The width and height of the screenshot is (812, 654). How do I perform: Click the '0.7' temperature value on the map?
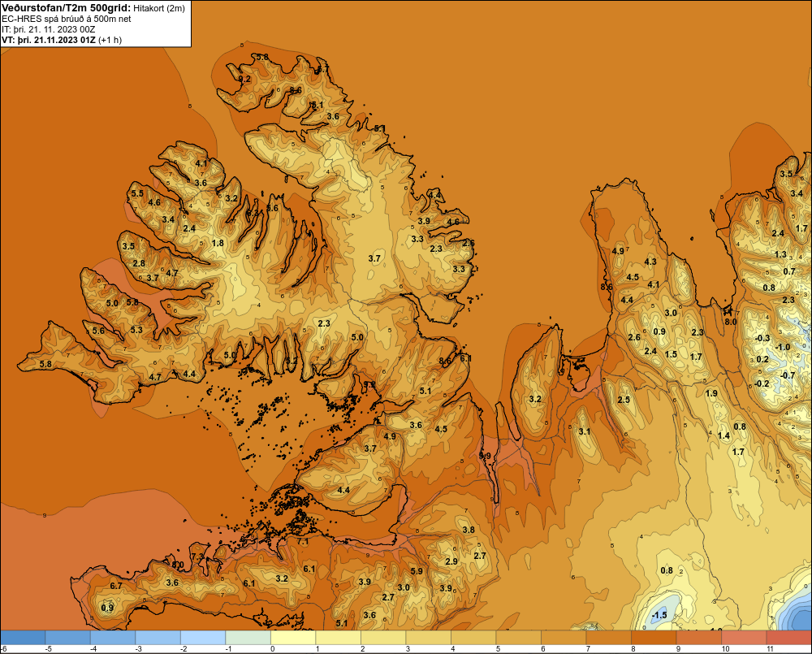pyautogui.click(x=788, y=271)
